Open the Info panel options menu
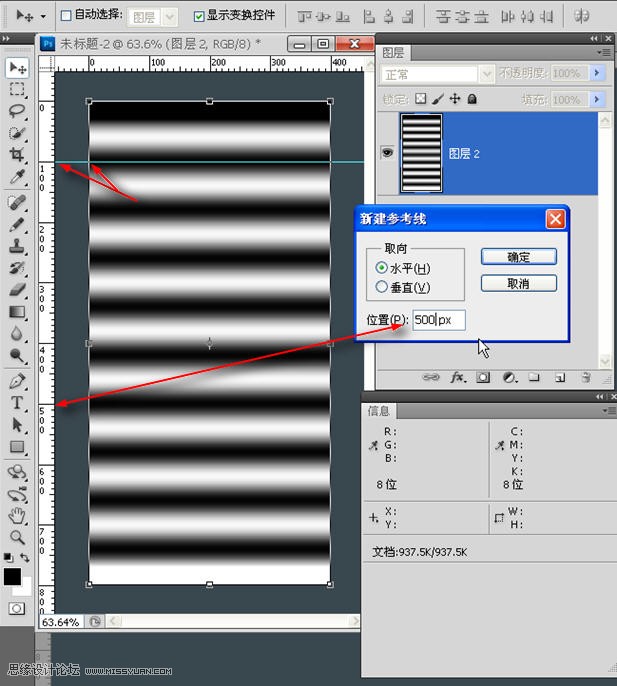This screenshot has height=686, width=617. 610,411
